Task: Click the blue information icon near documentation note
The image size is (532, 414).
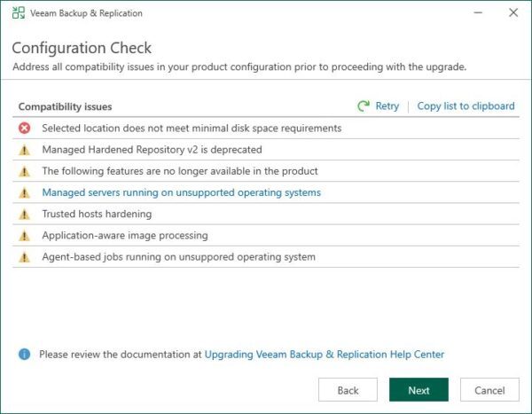Action: pos(24,355)
